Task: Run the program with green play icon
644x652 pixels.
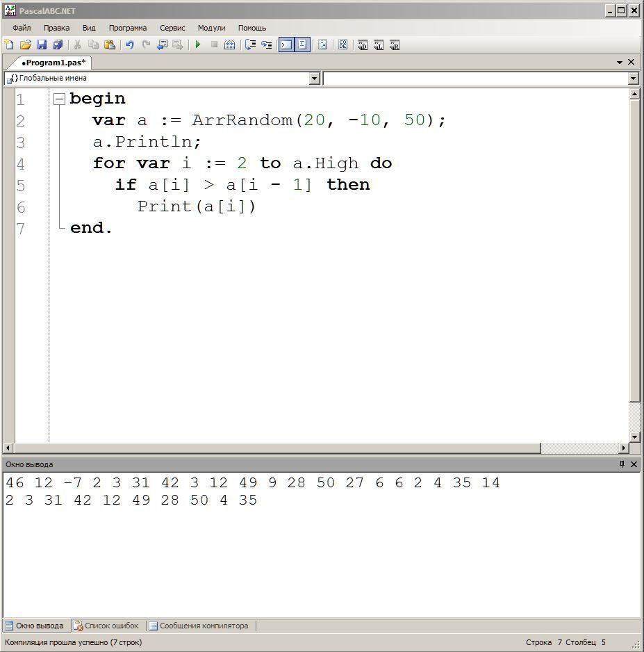Action: (198, 44)
